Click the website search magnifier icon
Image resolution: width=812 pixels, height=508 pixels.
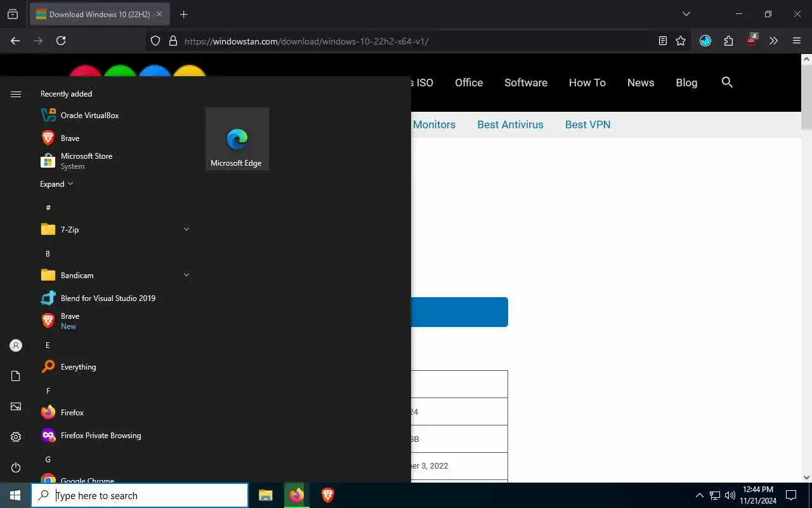pos(727,82)
